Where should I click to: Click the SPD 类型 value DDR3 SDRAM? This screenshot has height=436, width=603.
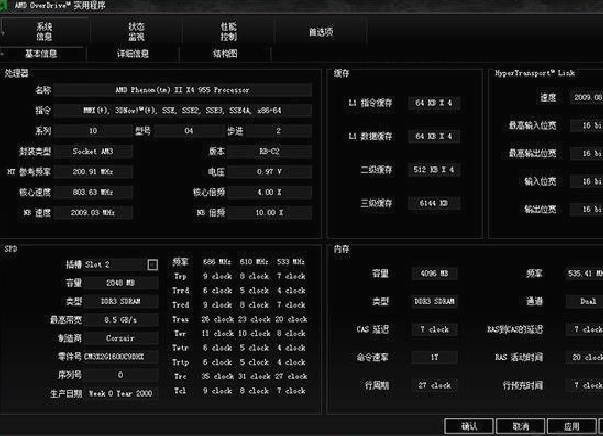[121, 301]
